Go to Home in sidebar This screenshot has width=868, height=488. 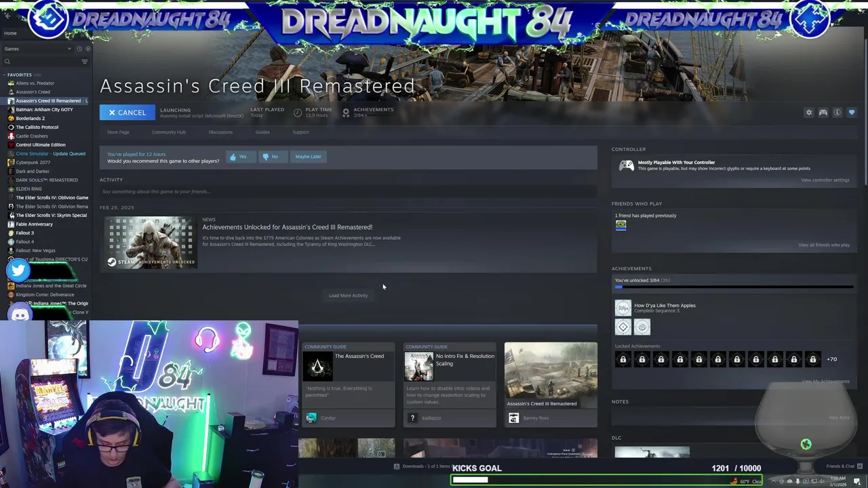click(10, 33)
